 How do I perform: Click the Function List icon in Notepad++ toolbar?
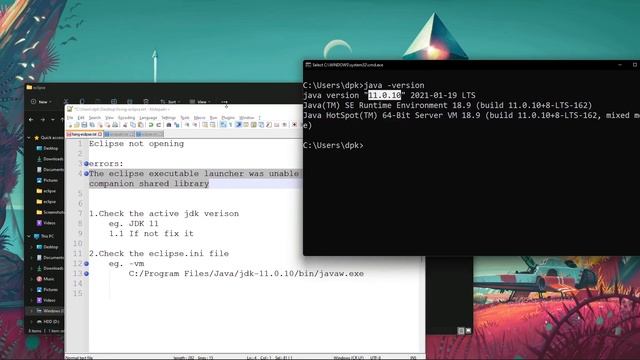pos(268,125)
